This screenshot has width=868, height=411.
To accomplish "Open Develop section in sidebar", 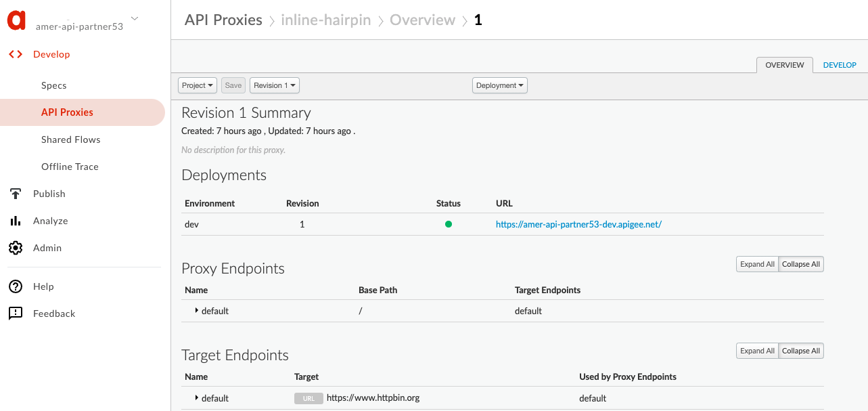I will (x=51, y=54).
